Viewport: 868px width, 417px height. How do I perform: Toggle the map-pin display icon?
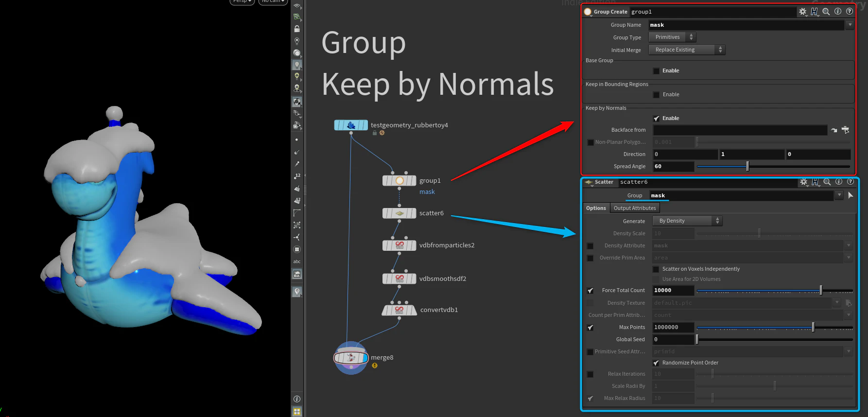click(297, 292)
